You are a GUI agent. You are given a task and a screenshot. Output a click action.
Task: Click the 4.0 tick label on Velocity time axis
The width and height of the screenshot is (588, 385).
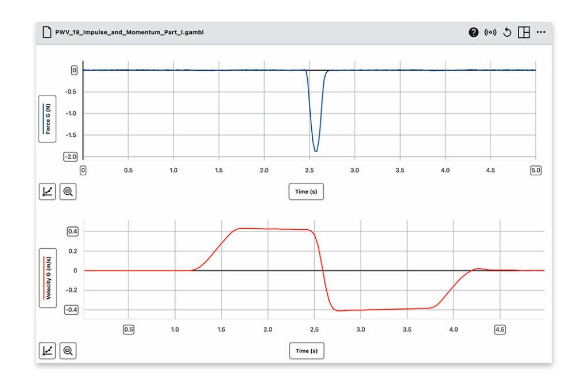(x=454, y=329)
